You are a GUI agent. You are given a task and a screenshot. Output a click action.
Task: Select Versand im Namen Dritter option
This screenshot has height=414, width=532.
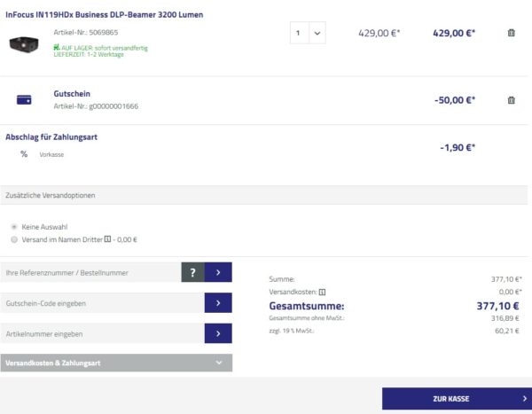click(x=13, y=239)
